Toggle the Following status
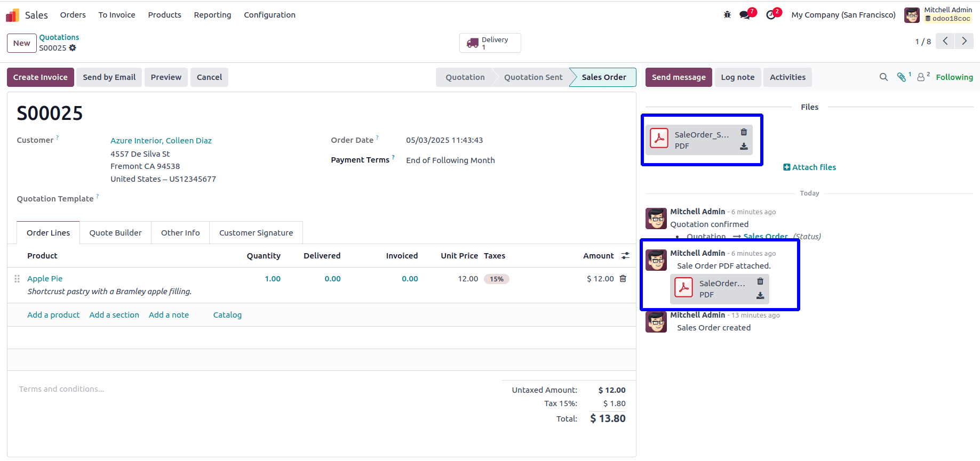The height and width of the screenshot is (461, 980). coord(954,77)
